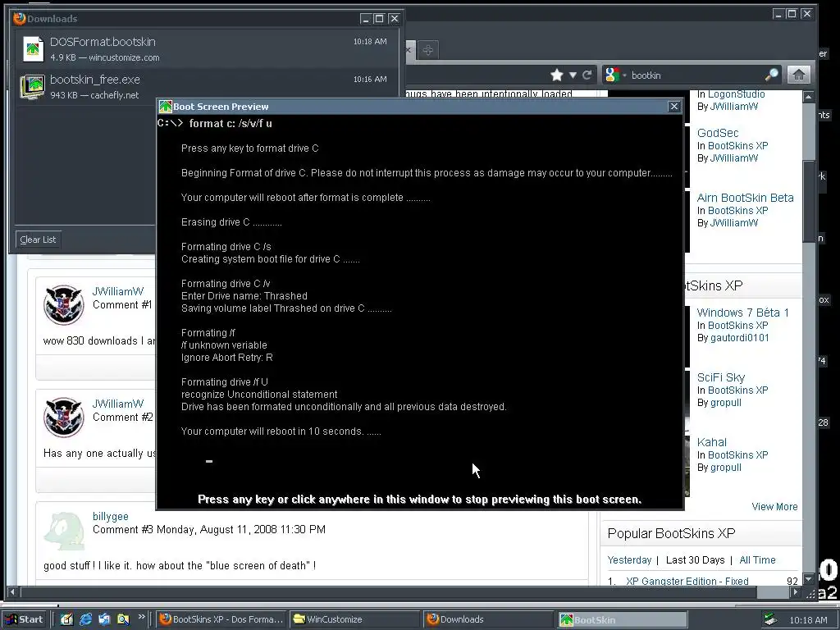Open the Windows 7 Béta 1 link
This screenshot has height=630, width=840.
pyautogui.click(x=742, y=313)
